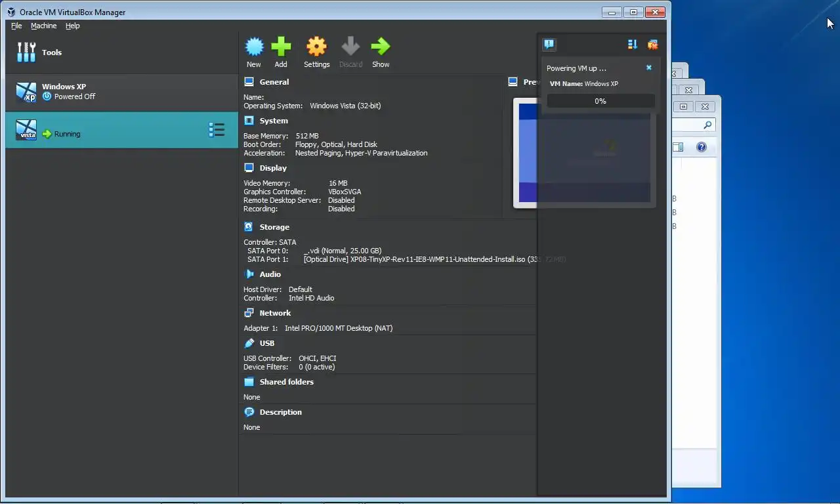Viewport: 840px width, 504px height.
Task: Click the 512 MB base memory value
Action: point(307,136)
